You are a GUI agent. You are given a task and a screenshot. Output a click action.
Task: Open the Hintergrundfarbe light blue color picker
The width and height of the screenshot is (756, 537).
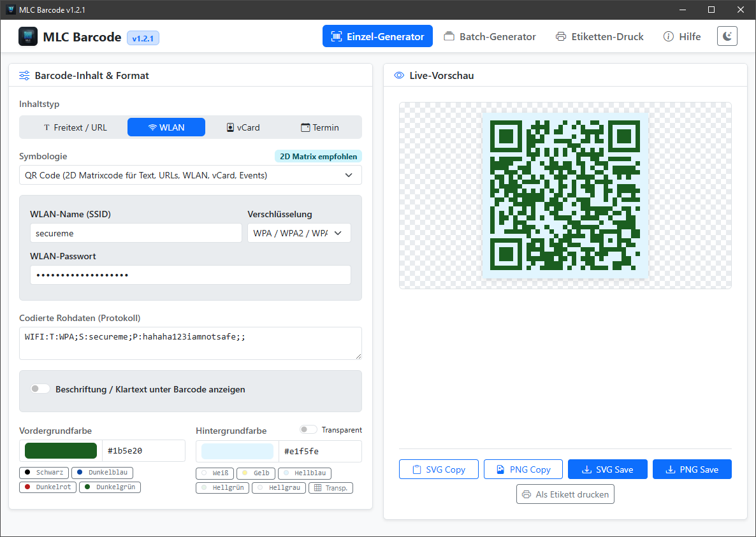pyautogui.click(x=237, y=451)
